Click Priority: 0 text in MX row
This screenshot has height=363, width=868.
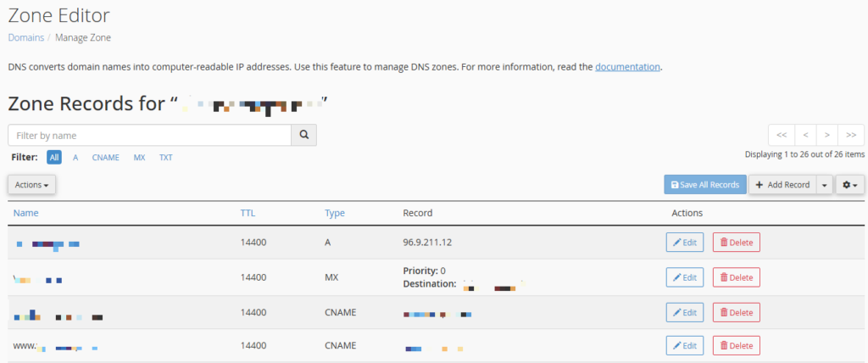[425, 271]
